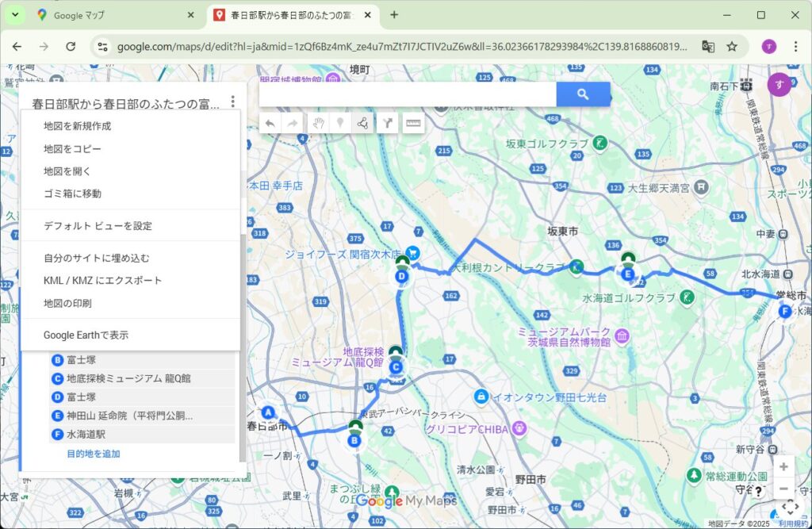Click route waypoint marker D on map
812x529 pixels.
pos(402,276)
